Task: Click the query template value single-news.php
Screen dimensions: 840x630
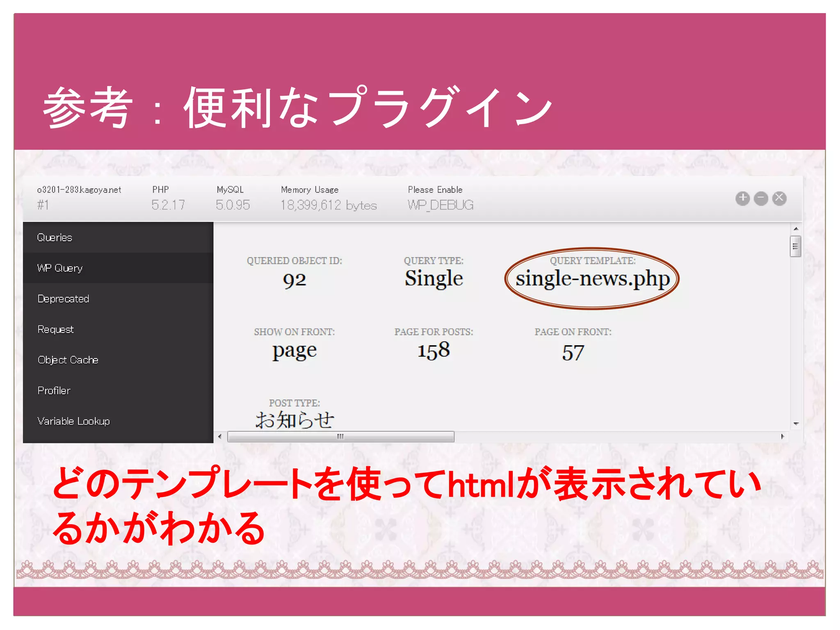Action: coord(592,279)
